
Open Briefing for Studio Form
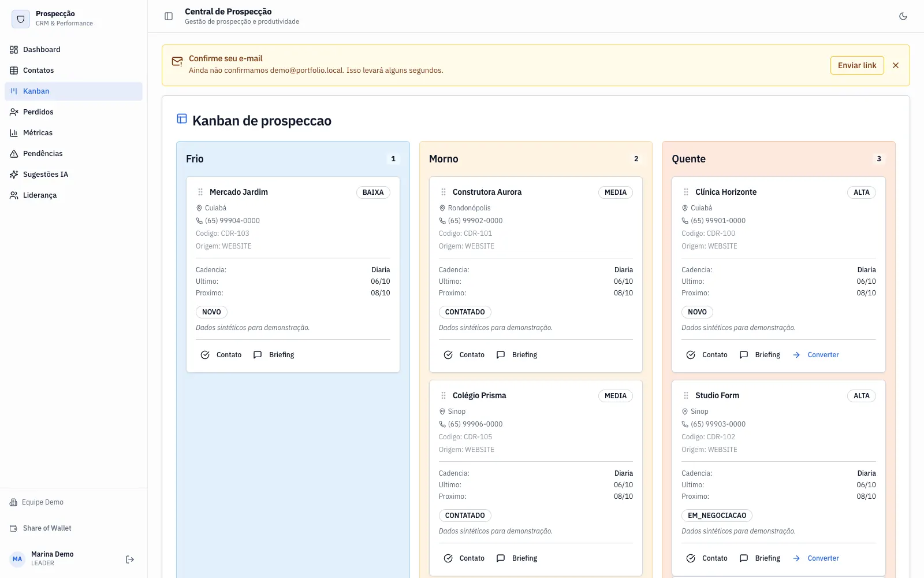click(760, 558)
